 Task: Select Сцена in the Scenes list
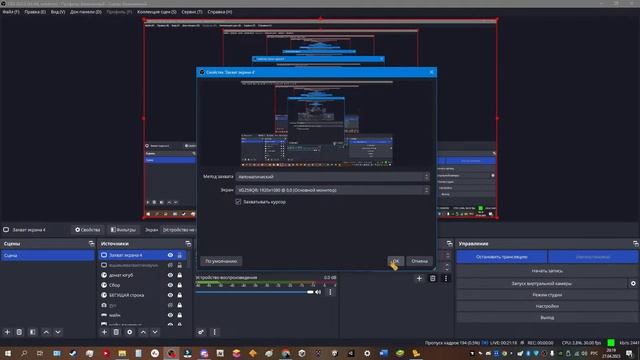[48, 256]
